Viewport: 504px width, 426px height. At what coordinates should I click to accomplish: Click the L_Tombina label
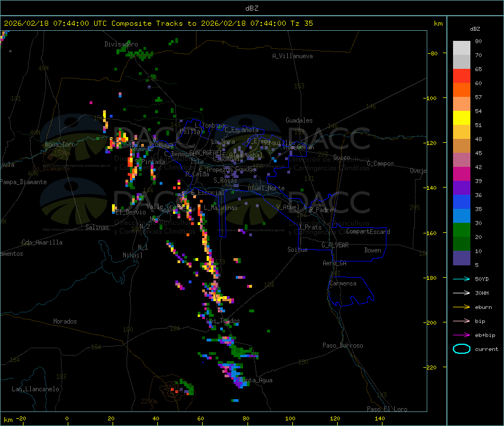click(x=210, y=125)
